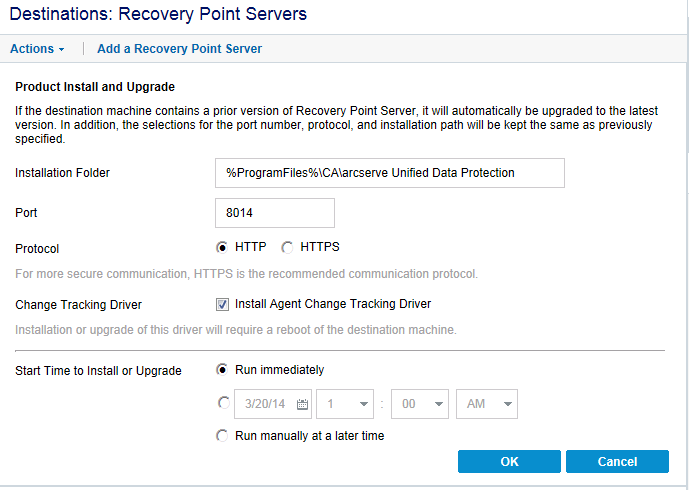Click the Actions menu arrow caret
The image size is (689, 490).
(x=61, y=49)
